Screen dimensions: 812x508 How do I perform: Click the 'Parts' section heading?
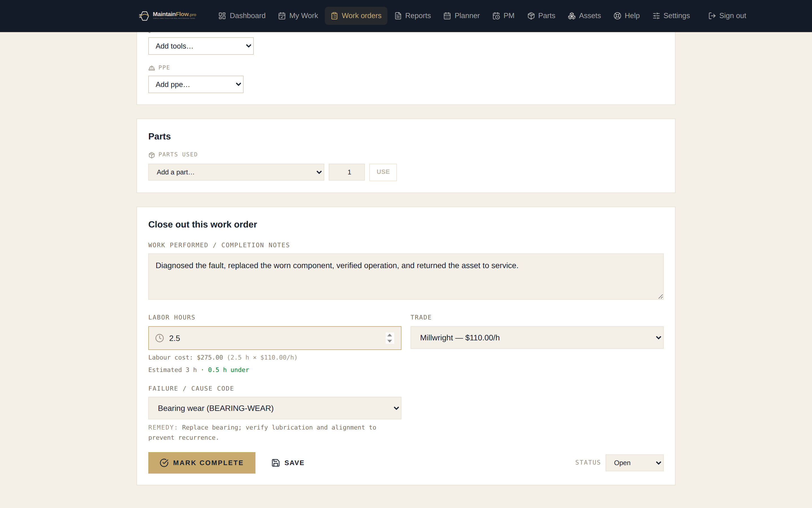(159, 136)
